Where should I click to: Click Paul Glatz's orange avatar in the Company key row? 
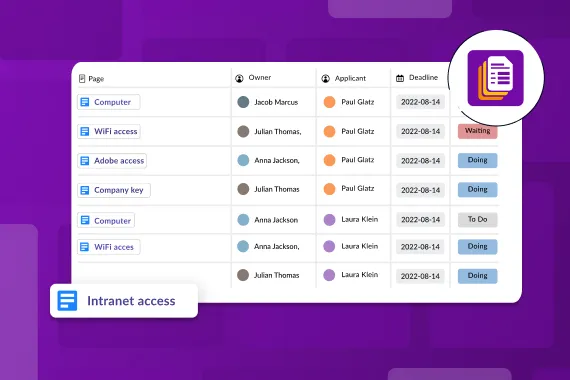click(x=329, y=189)
